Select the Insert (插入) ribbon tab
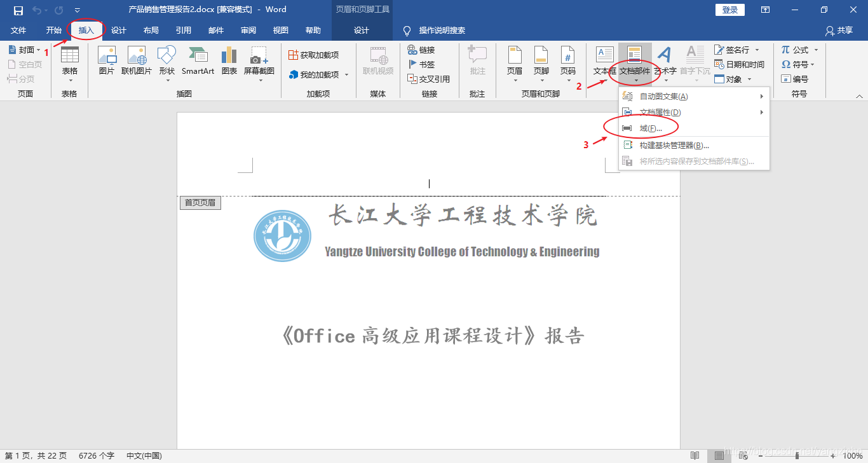 click(86, 31)
